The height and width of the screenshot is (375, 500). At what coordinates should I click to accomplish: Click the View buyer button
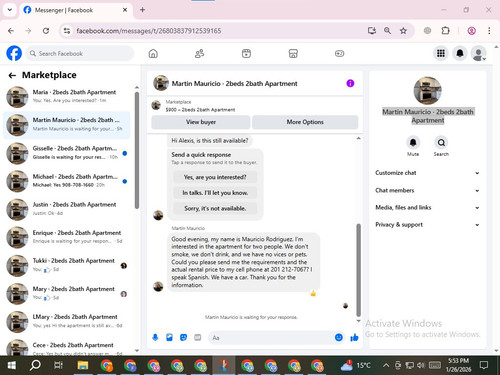coord(201,122)
